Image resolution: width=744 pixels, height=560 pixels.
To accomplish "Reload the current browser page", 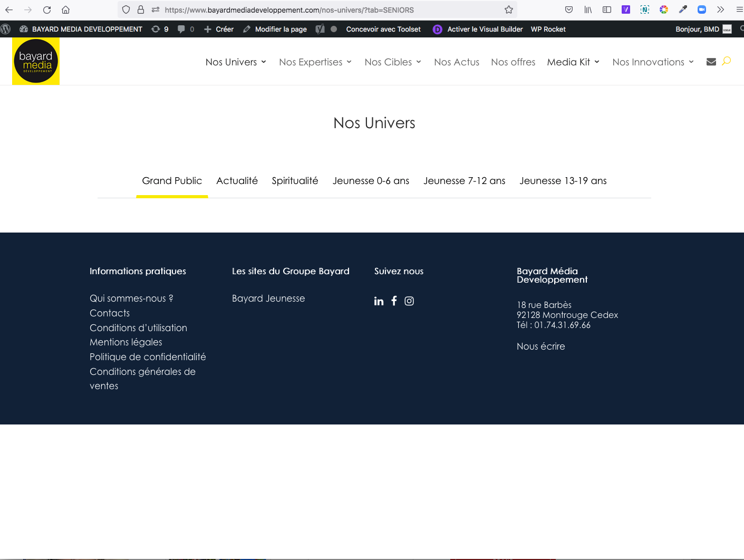I will pos(47,9).
